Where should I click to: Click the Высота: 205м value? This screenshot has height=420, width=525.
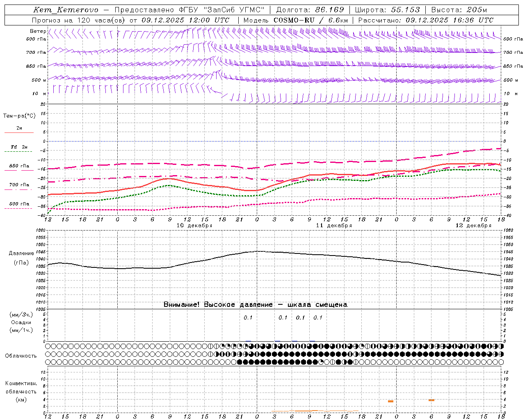click(459, 10)
